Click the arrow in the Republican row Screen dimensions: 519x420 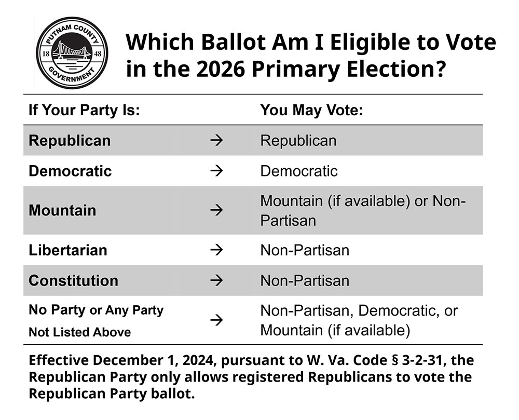(x=217, y=141)
